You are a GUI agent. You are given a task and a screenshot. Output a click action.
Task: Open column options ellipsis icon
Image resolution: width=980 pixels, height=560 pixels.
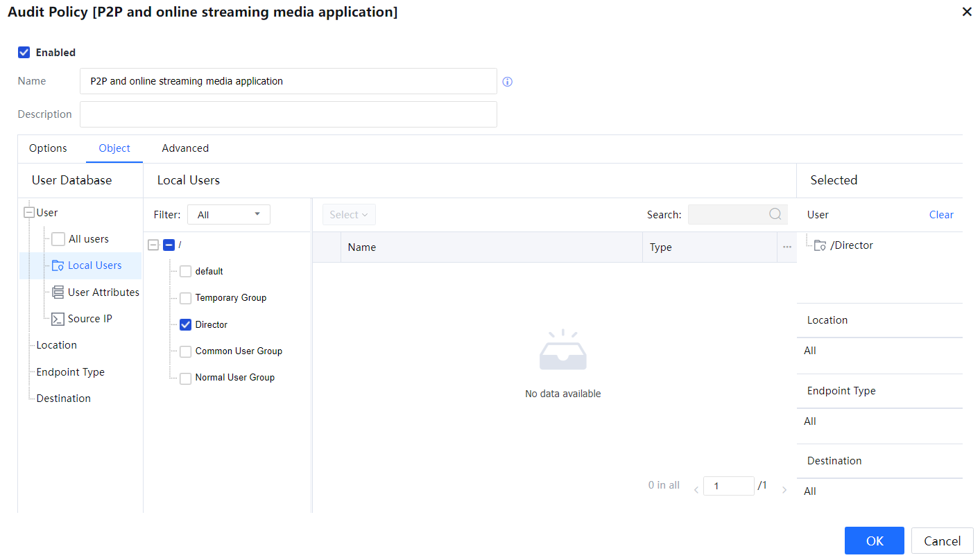coord(787,247)
